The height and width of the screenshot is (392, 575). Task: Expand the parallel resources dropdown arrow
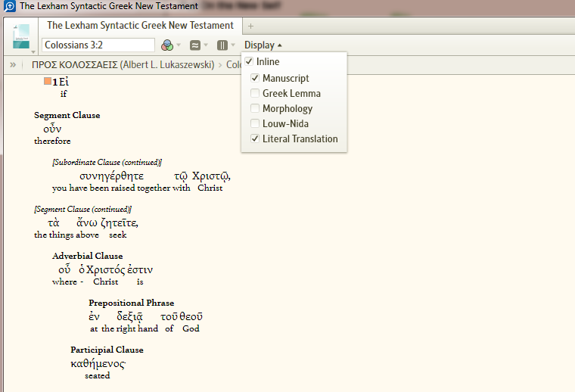[x=206, y=45]
